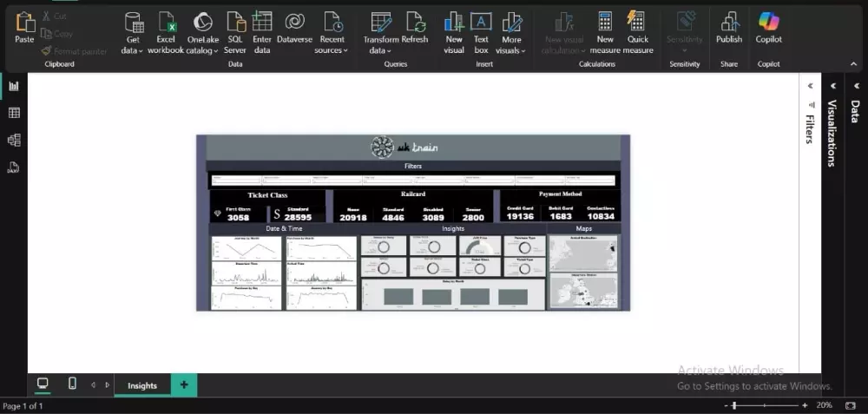Expand the Filters pane
868x414 pixels.
click(810, 86)
